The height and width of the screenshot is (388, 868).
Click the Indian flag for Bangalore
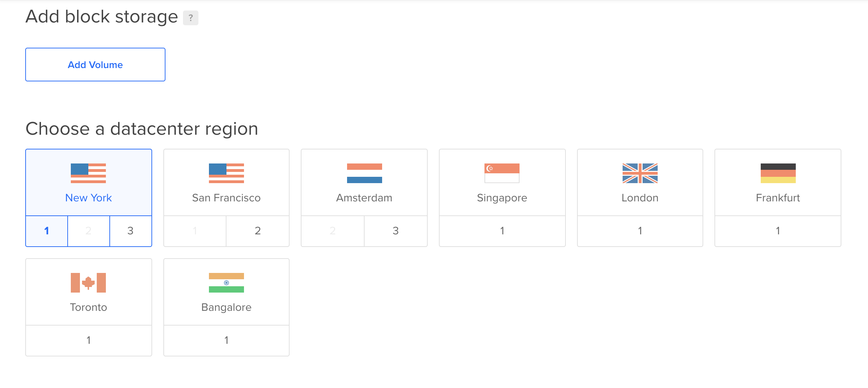click(x=226, y=283)
